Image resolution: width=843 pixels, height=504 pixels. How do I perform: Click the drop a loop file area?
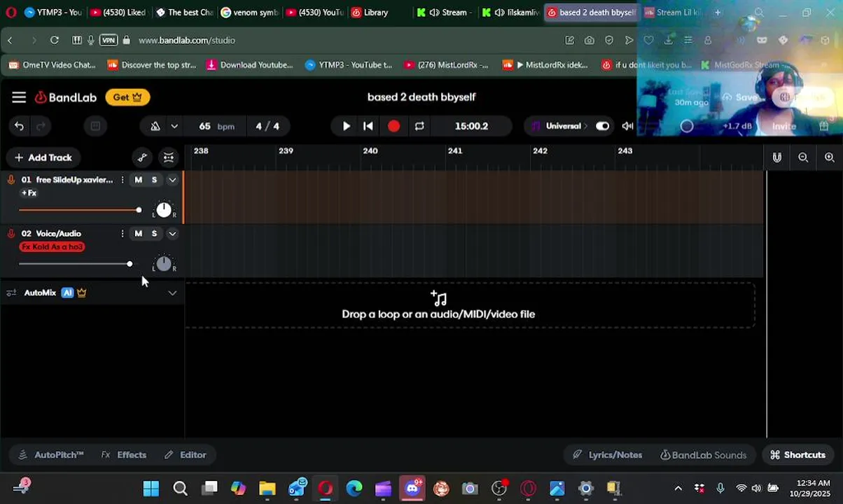pos(470,305)
